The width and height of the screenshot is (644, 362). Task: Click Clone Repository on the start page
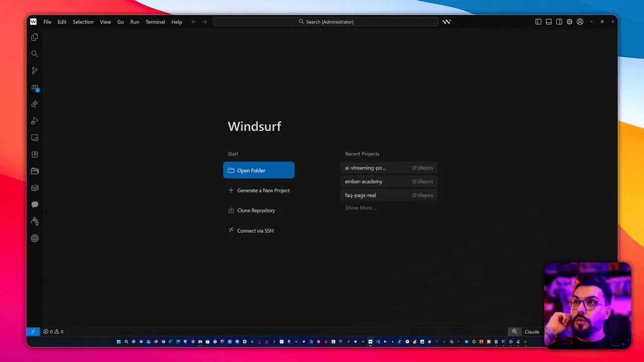(x=256, y=211)
